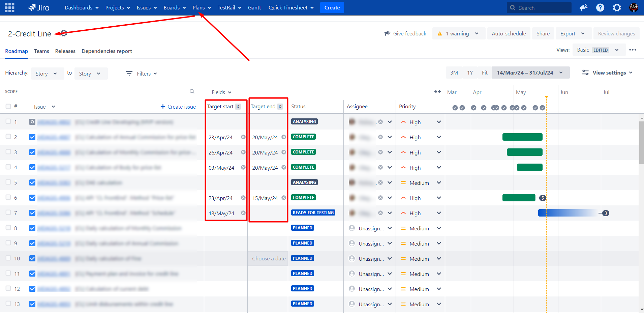Open Jira help via question mark icon
The width and height of the screenshot is (644, 313).
coord(600,7)
